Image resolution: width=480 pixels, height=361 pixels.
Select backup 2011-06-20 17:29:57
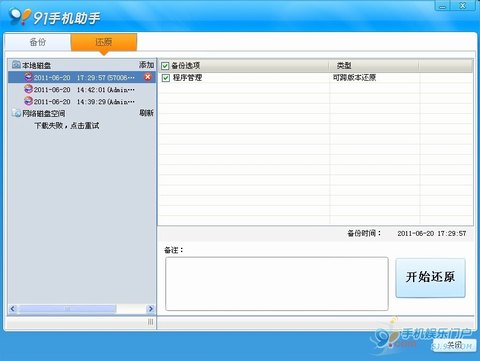[x=82, y=77]
